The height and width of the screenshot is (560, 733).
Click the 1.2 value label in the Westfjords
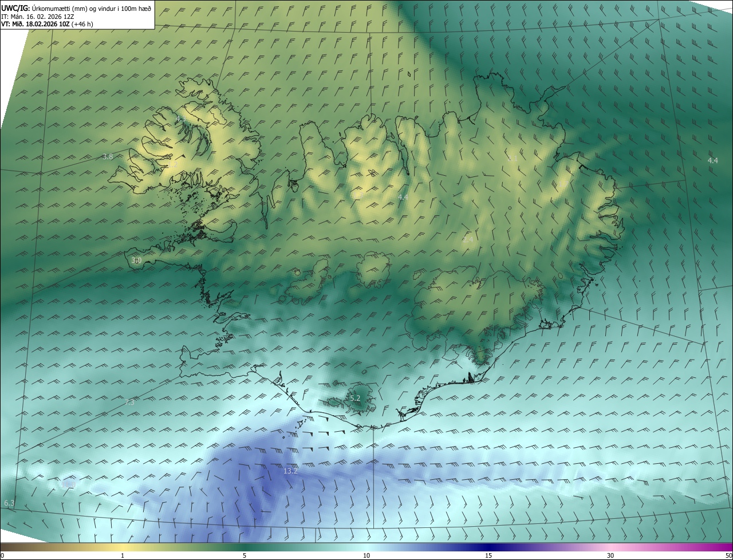tap(172, 164)
